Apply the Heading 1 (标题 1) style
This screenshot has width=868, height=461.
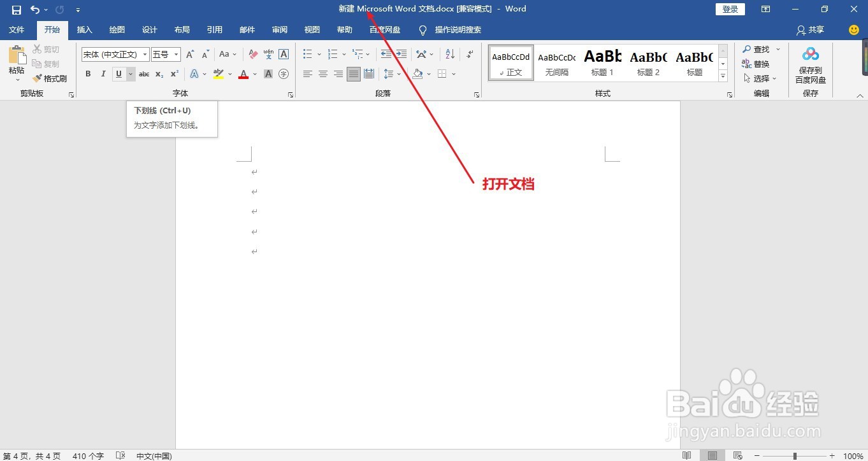pos(602,62)
